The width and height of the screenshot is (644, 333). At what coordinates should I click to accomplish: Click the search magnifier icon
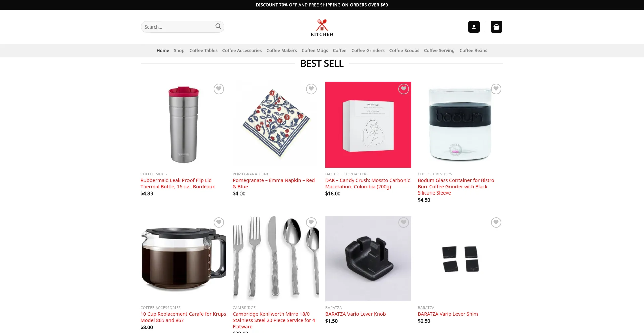click(x=218, y=26)
